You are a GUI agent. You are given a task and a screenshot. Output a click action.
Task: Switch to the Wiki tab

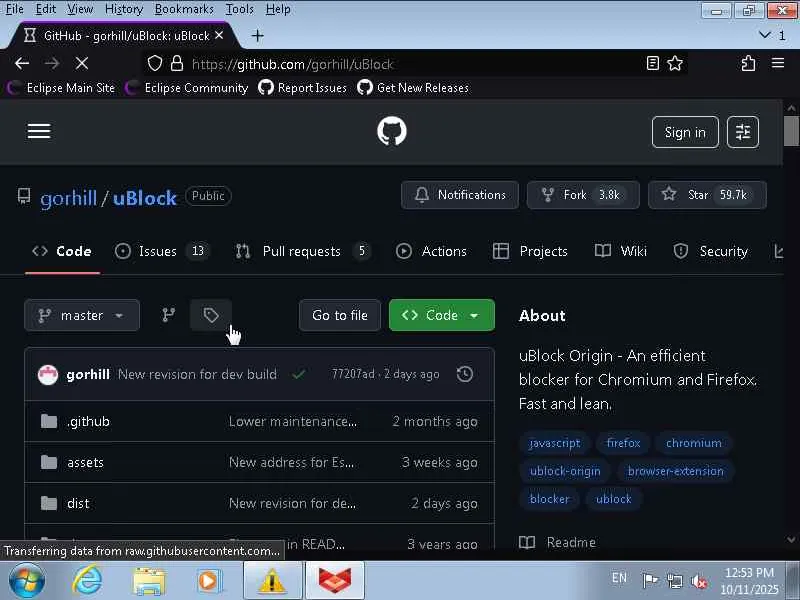coord(621,251)
